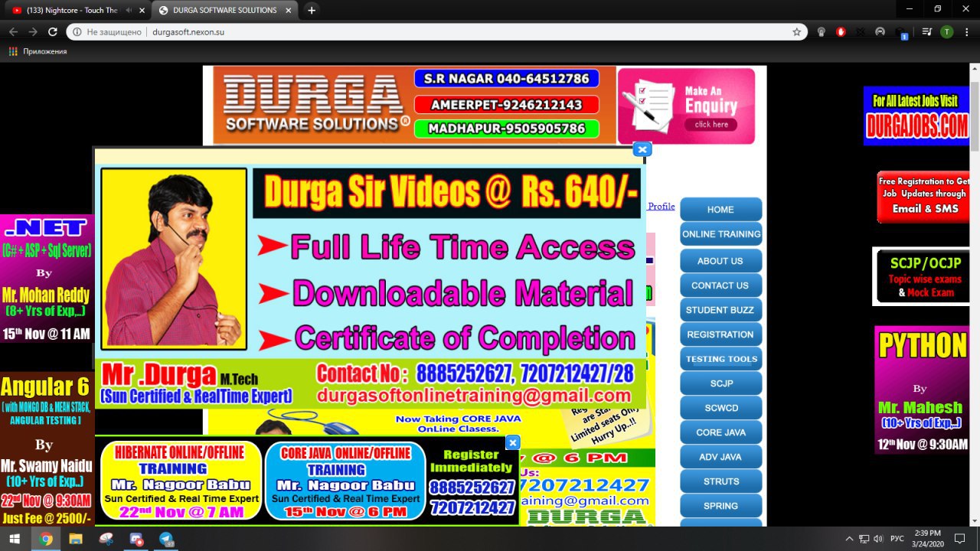Click the .NET by Mr. Mohan Reddy banner
The image size is (980, 551).
click(46, 278)
